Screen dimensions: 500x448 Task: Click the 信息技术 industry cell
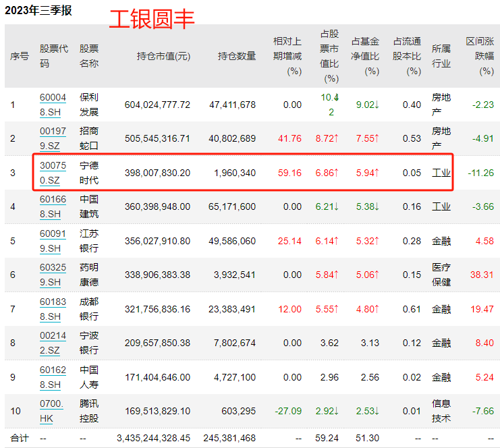point(441,412)
